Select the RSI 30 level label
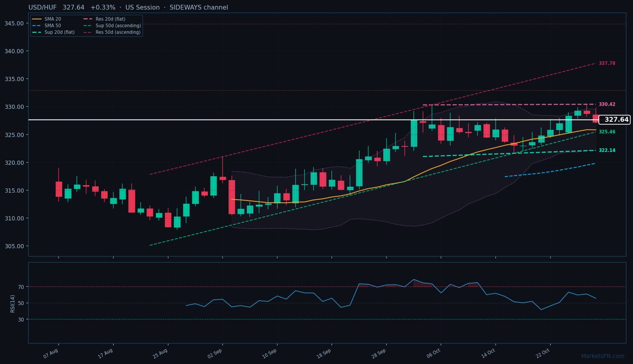 pyautogui.click(x=21, y=320)
